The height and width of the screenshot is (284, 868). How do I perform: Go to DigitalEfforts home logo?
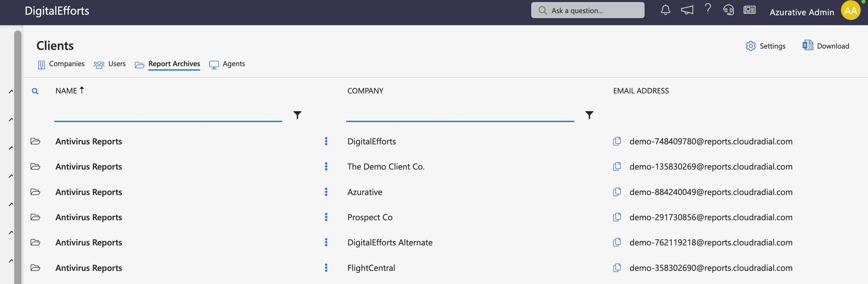tap(57, 11)
